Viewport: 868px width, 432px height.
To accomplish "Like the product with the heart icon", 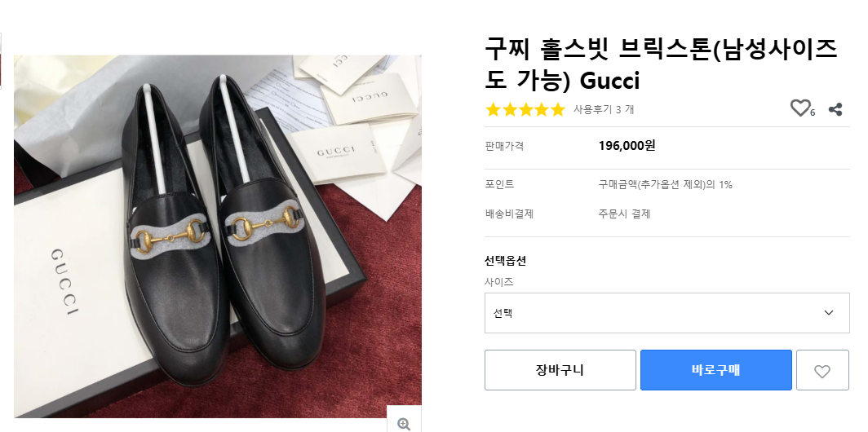I will click(800, 108).
